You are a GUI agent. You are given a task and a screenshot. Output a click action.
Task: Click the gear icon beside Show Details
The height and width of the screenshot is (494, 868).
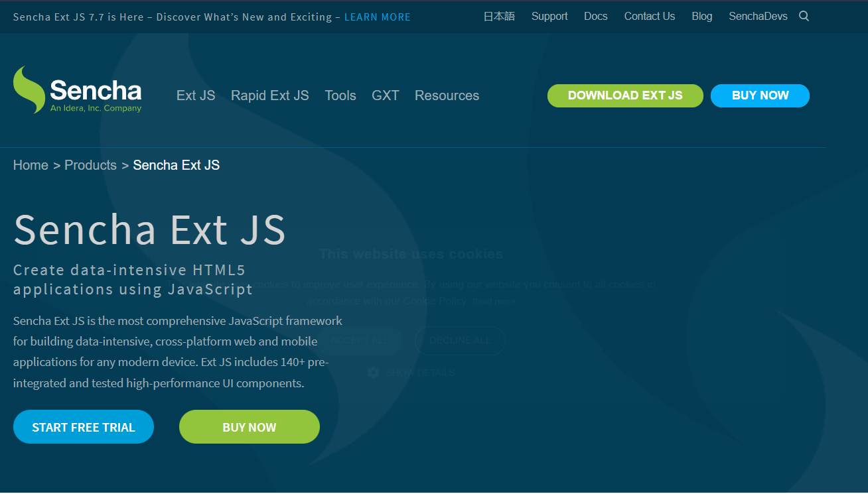(x=373, y=373)
